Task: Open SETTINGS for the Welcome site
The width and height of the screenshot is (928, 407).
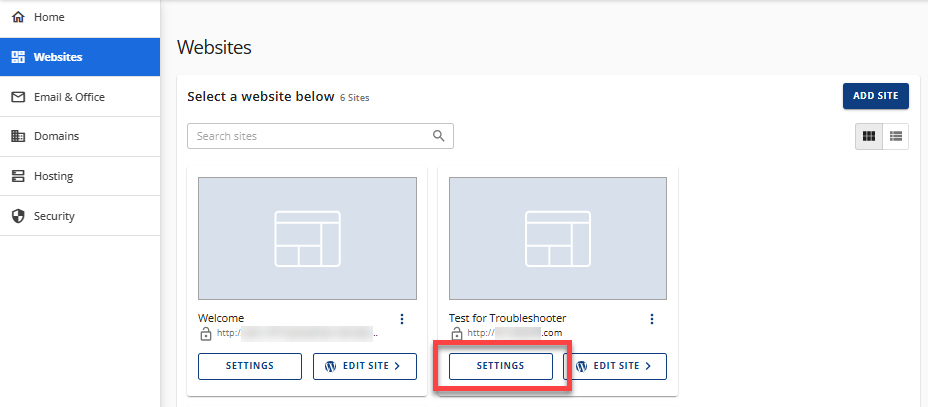Action: click(x=250, y=366)
